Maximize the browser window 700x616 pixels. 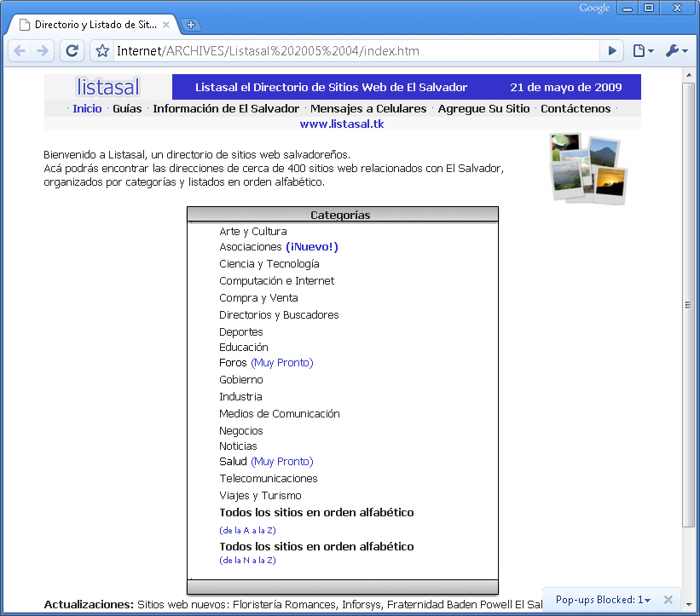click(649, 8)
